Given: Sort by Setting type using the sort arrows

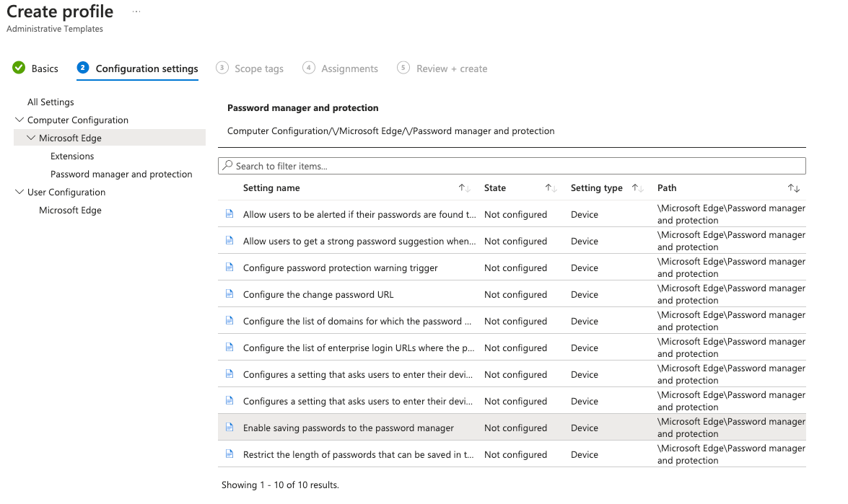Looking at the screenshot, I should [637, 188].
